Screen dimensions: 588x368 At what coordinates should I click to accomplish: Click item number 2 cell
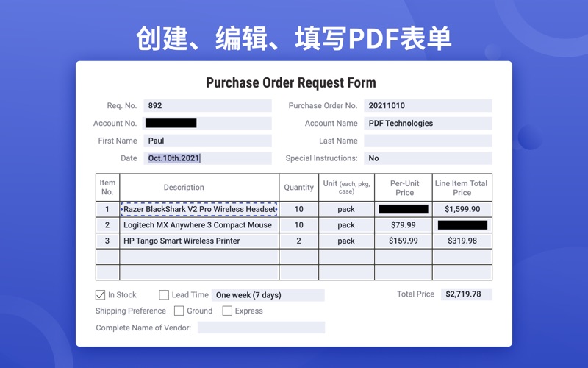coord(107,225)
